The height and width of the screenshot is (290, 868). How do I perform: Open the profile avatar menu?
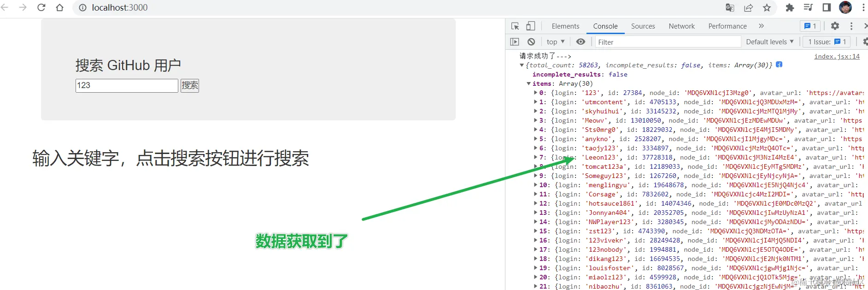click(845, 7)
